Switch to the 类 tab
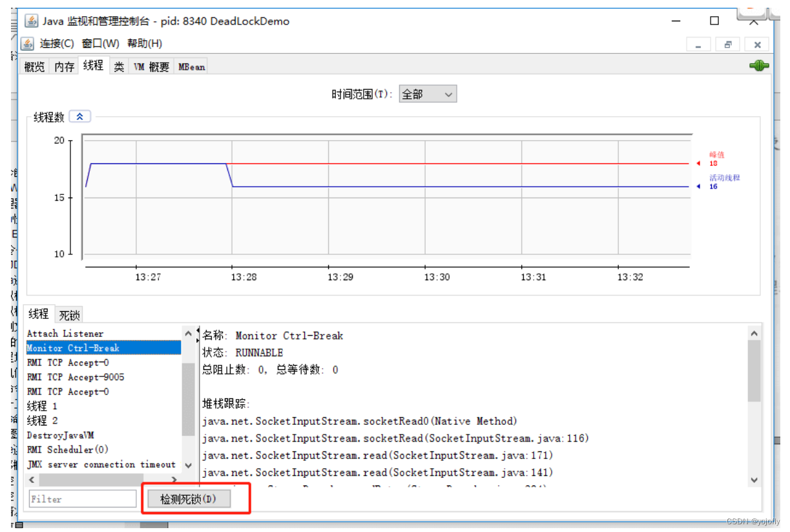Screen dimensions: 790x532 point(119,66)
